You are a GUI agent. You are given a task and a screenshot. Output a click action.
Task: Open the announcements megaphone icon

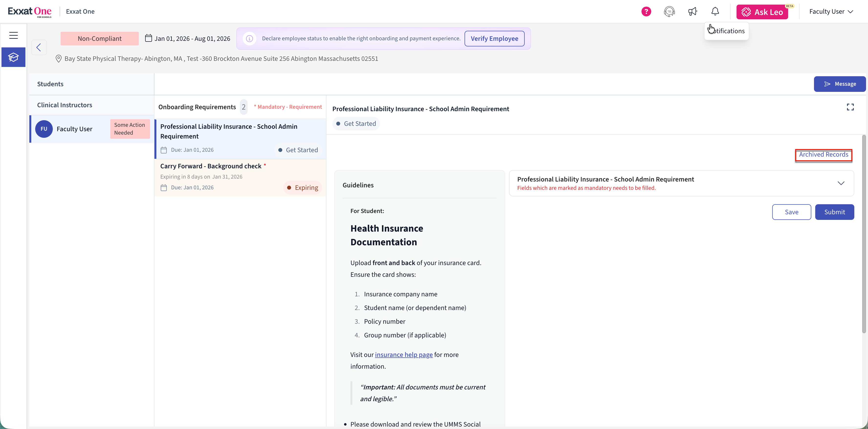[693, 11]
